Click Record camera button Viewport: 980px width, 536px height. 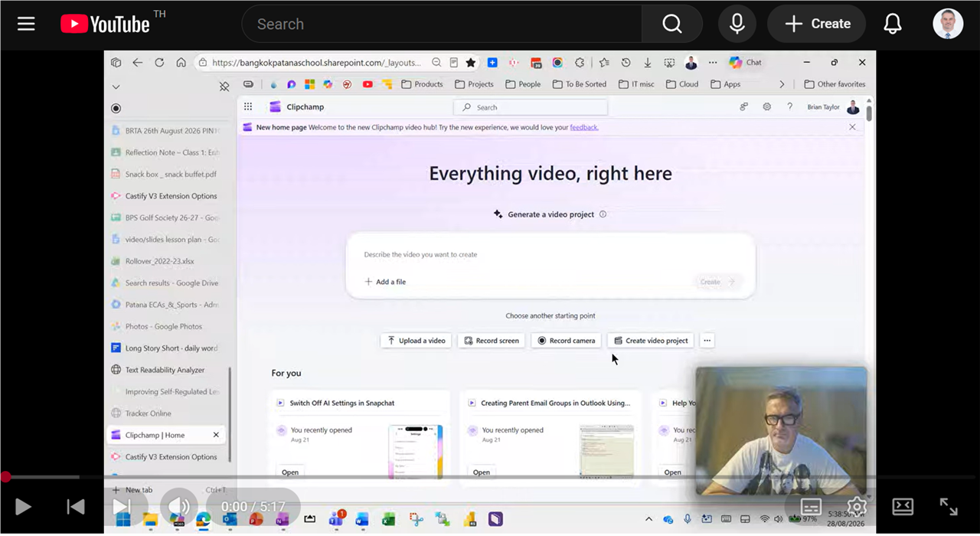point(566,341)
